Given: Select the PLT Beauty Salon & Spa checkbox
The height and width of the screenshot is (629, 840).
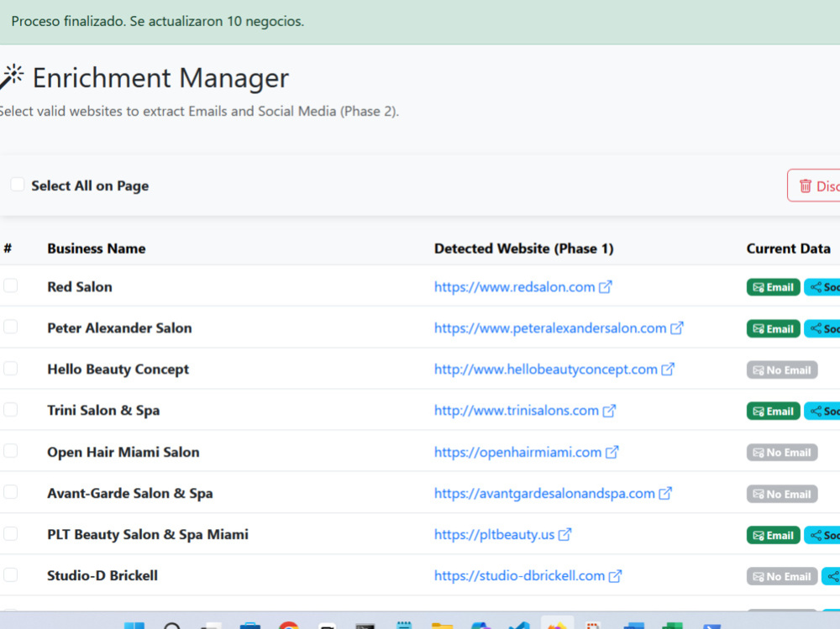Looking at the screenshot, I should [x=10, y=533].
